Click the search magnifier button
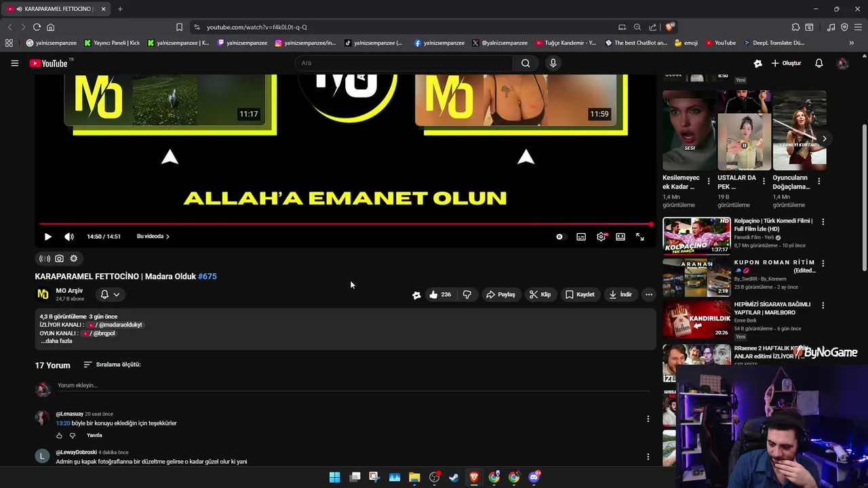 pos(526,63)
